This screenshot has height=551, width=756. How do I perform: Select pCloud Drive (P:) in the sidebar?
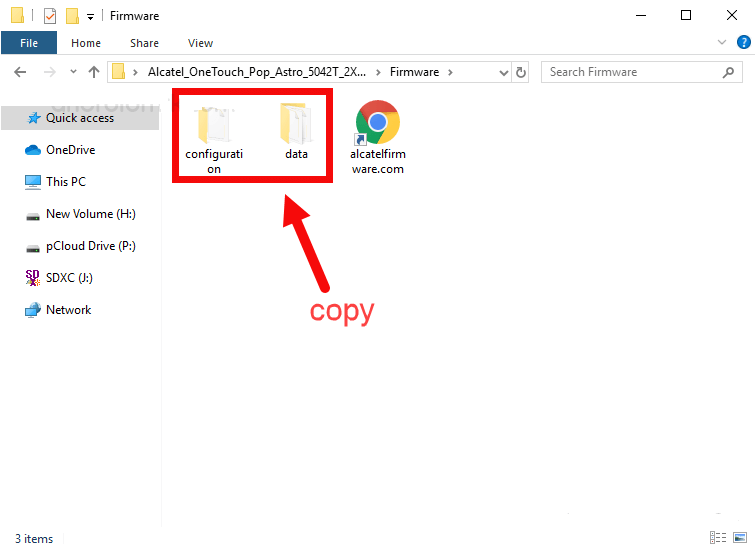click(x=90, y=246)
